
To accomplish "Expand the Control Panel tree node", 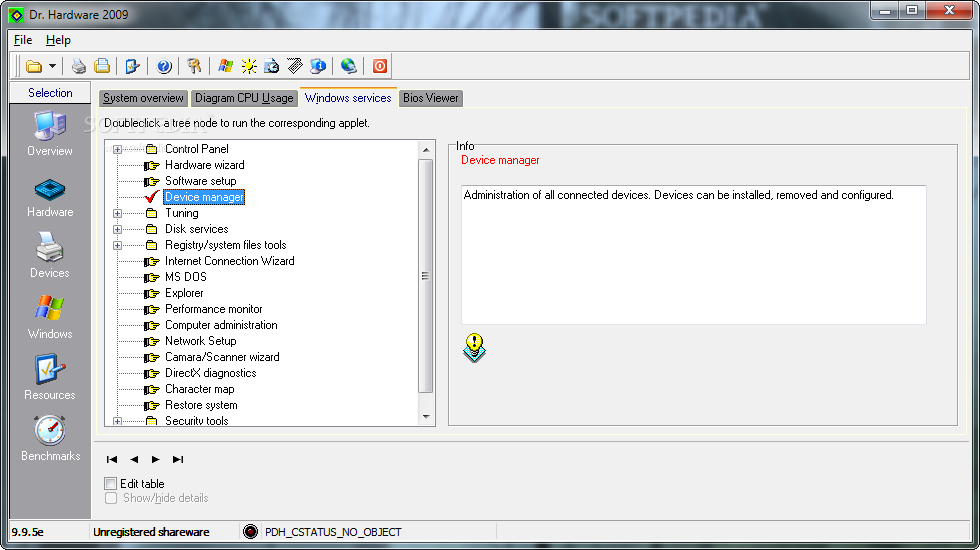I will [x=117, y=149].
